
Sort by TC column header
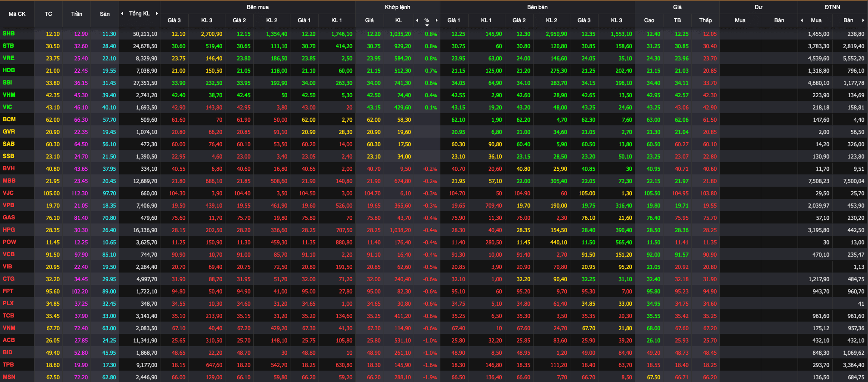coord(48,14)
